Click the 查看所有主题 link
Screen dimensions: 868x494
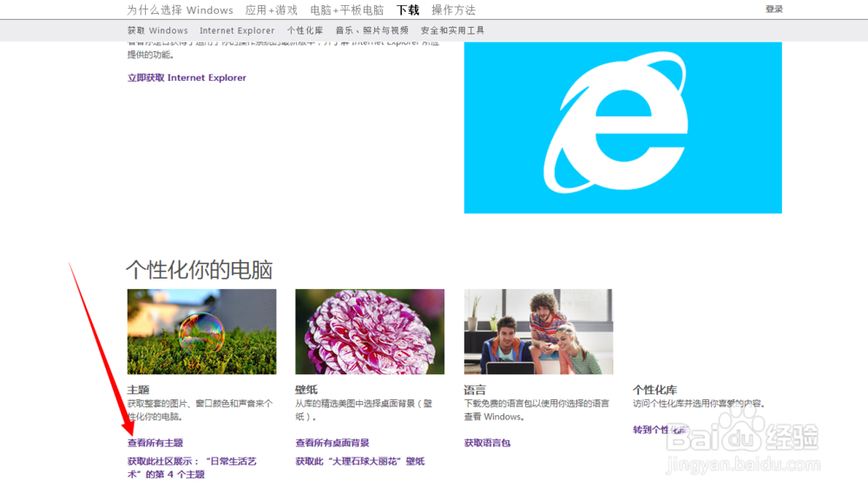(x=155, y=443)
